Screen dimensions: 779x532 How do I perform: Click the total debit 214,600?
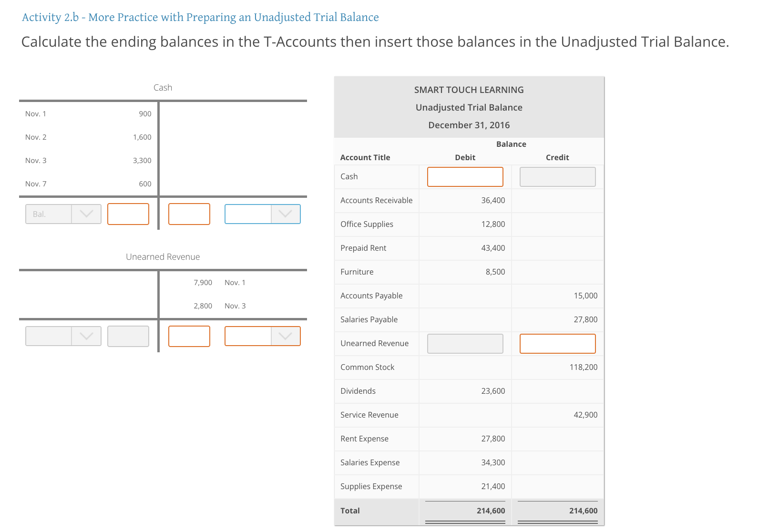tap(491, 511)
